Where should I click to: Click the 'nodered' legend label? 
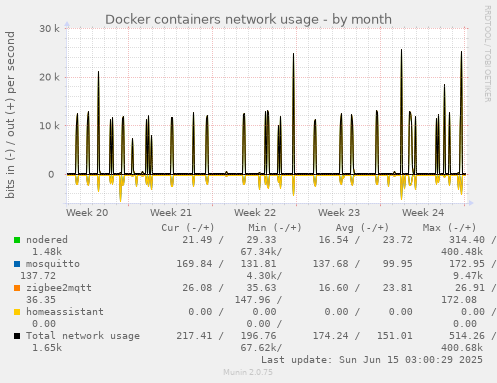coord(47,240)
